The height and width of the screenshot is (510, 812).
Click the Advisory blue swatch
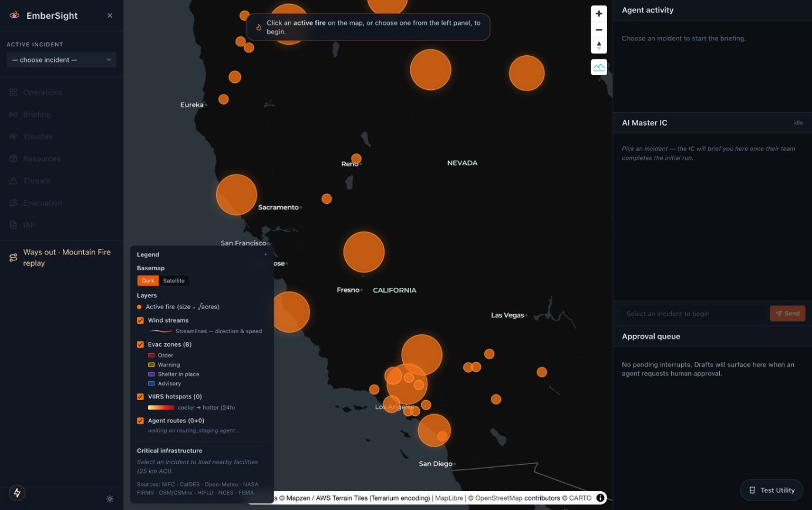[x=151, y=384]
